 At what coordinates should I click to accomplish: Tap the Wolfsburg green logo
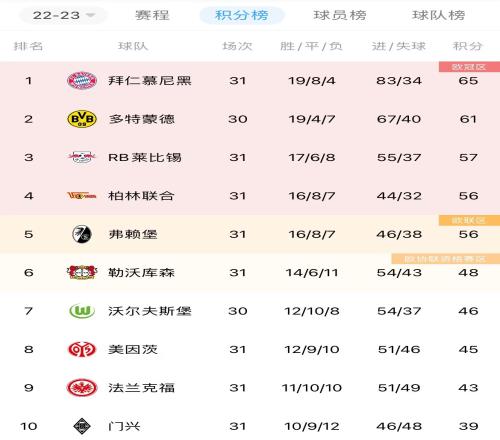82,311
